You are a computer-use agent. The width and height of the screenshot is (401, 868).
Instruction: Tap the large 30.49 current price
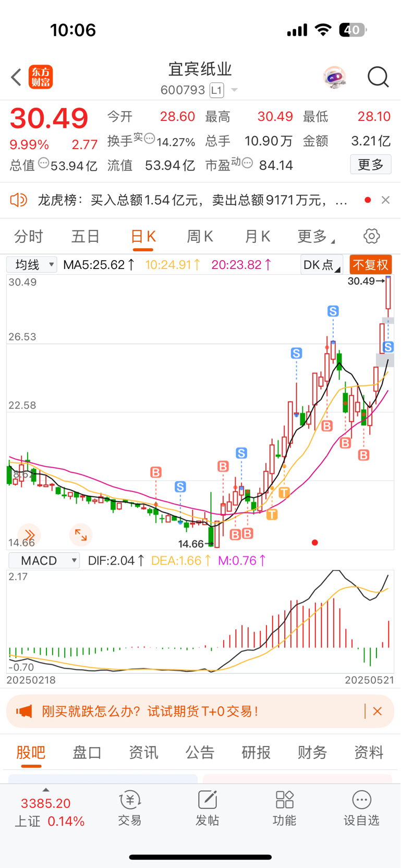coord(49,118)
